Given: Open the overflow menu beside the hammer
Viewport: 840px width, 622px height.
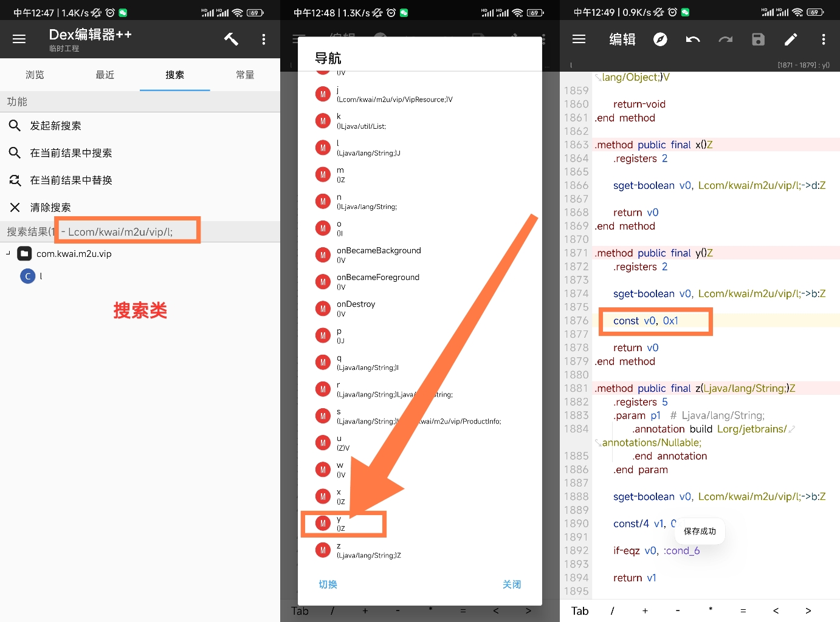Looking at the screenshot, I should 263,39.
